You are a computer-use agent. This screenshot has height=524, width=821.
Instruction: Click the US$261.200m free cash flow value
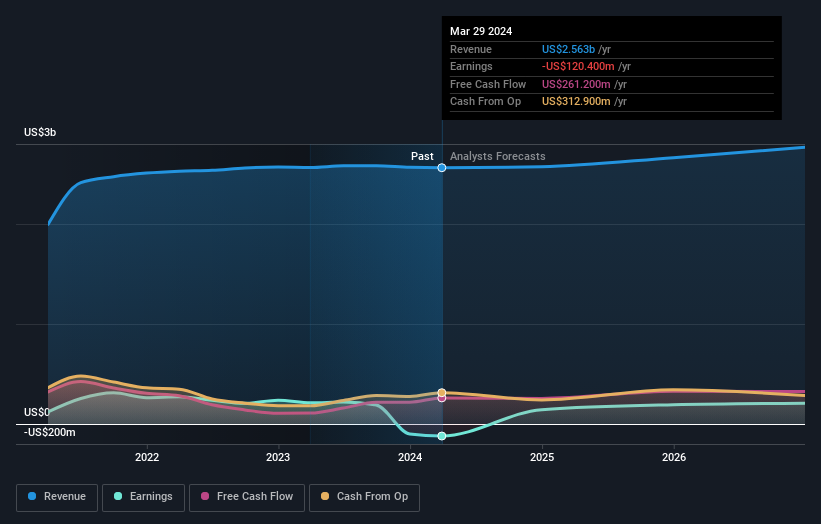[576, 84]
